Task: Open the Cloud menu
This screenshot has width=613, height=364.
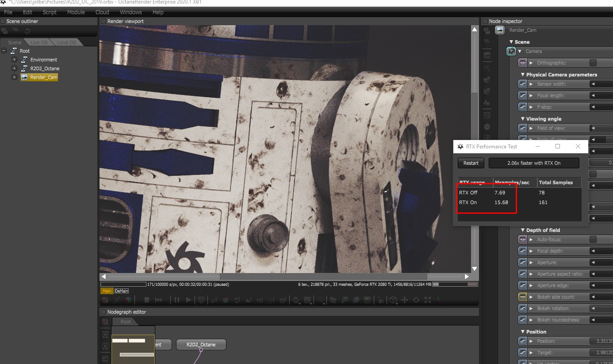Action: (102, 12)
